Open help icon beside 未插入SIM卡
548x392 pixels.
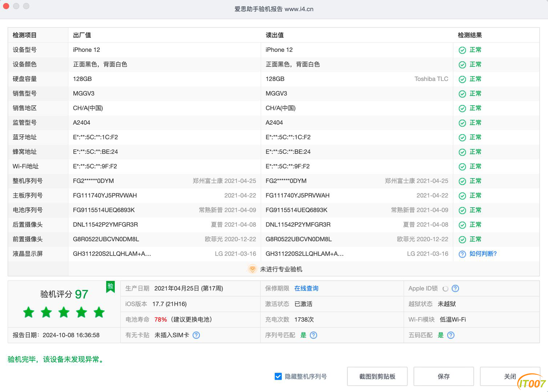click(x=196, y=335)
